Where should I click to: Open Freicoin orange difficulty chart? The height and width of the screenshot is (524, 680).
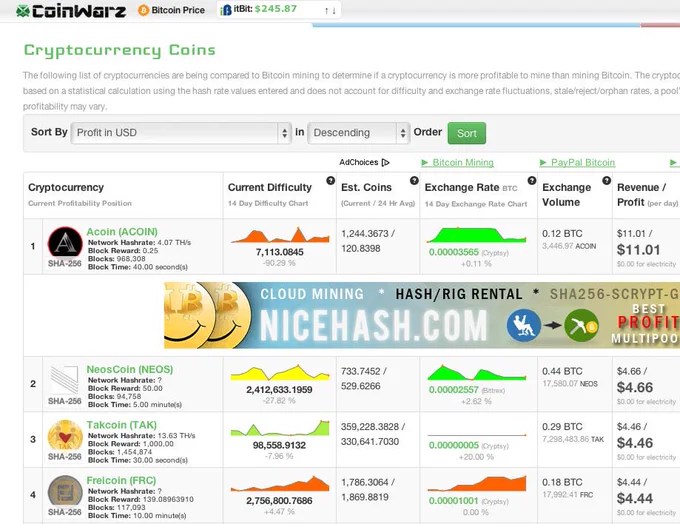[280, 483]
